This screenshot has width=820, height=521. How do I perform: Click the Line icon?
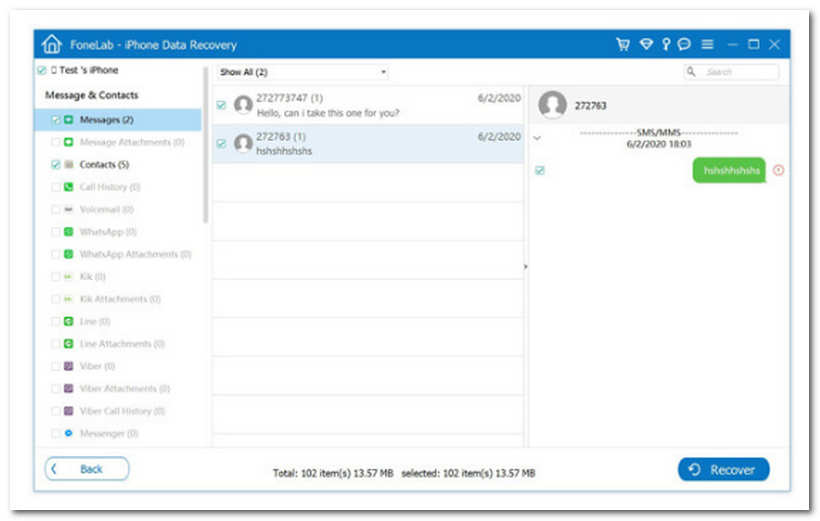click(x=69, y=321)
